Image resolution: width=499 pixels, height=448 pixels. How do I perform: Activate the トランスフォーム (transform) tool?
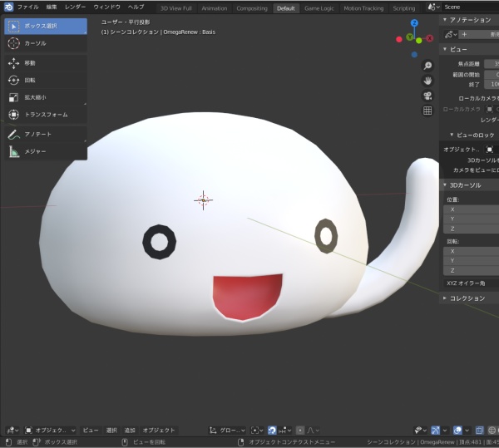(46, 115)
